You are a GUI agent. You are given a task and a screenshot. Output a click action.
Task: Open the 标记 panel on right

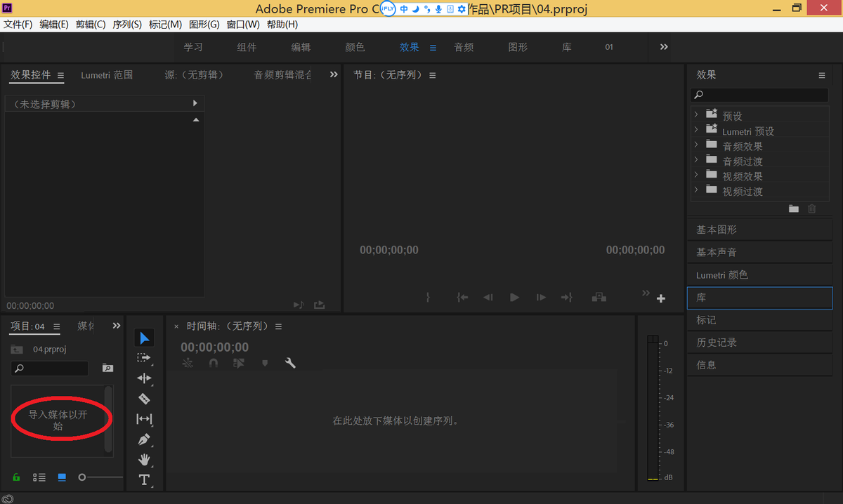pyautogui.click(x=759, y=320)
